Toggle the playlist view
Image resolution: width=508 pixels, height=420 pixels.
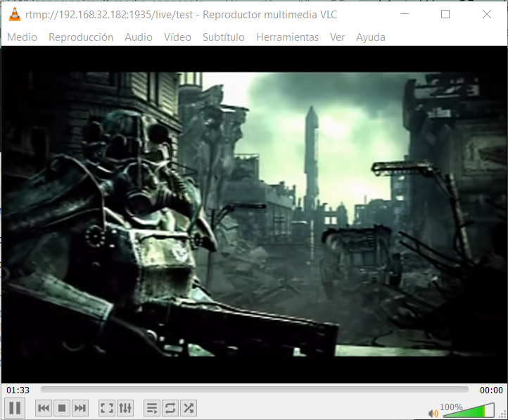[151, 408]
